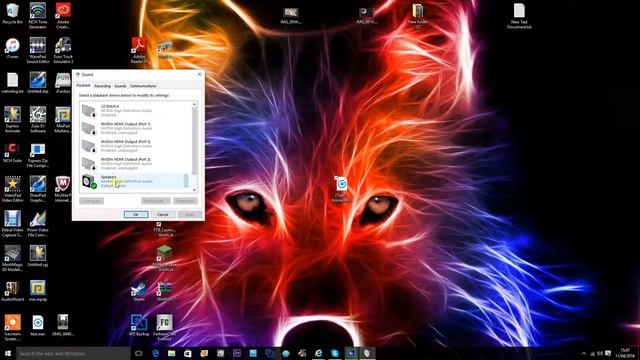Open NCH Suite desktop icon
This screenshot has width=640, height=360.
(x=13, y=153)
